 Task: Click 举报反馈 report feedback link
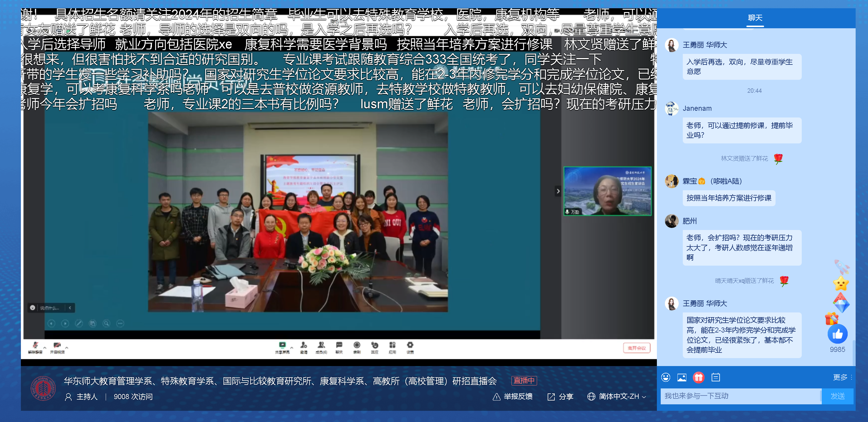[513, 397]
